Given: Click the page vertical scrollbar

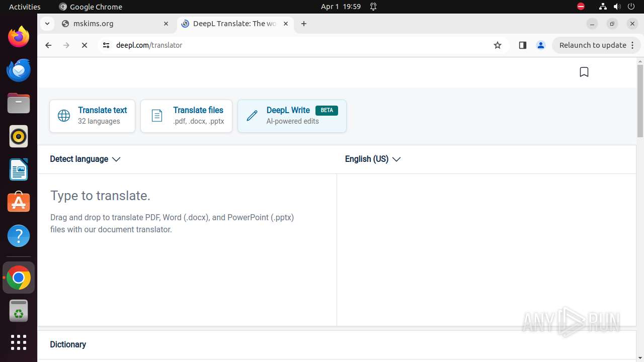Looking at the screenshot, I should pyautogui.click(x=640, y=101).
